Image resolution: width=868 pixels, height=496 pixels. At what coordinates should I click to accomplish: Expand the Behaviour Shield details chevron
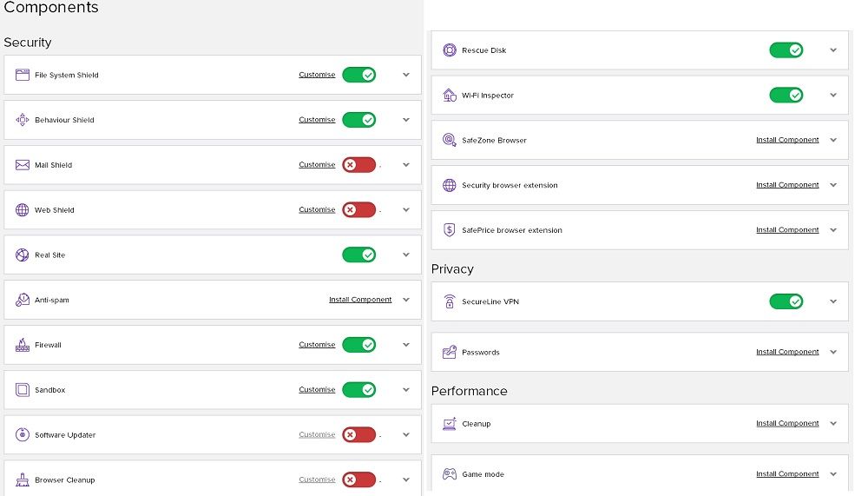pos(406,120)
